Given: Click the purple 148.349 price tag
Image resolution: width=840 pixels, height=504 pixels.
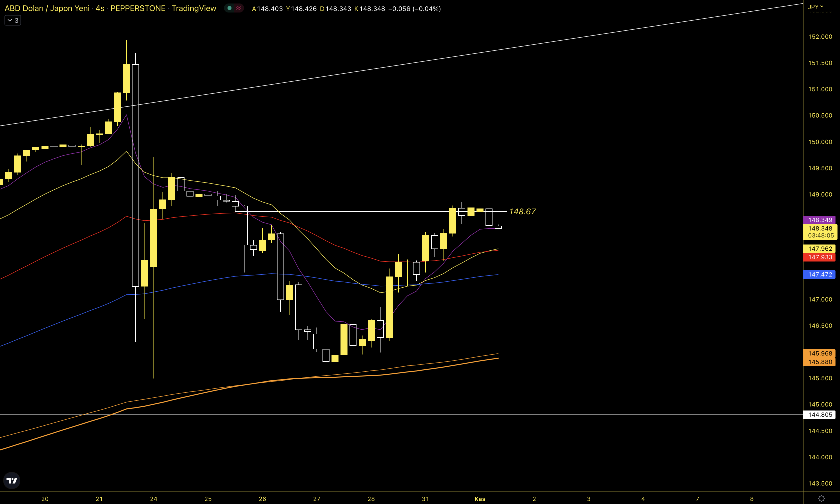Looking at the screenshot, I should [820, 220].
